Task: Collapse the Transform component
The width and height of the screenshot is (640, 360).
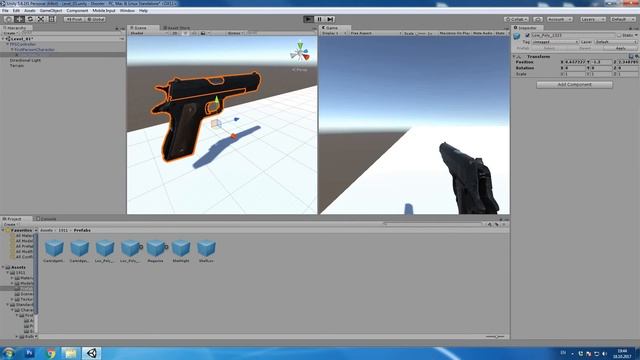Action: (x=514, y=56)
